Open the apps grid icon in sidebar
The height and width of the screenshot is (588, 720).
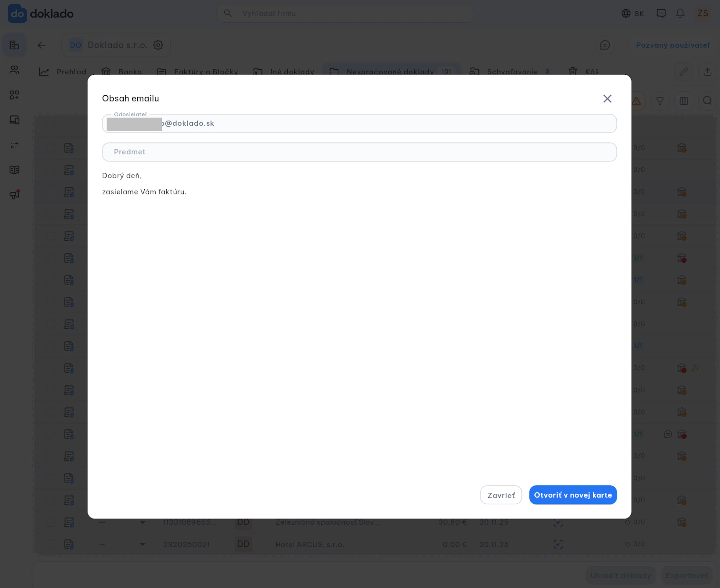(14, 95)
